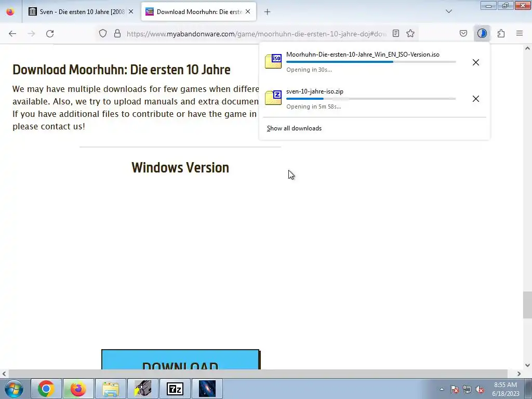Cancel the sven-10-jahre-iso.zip download
The width and height of the screenshot is (532, 399).
pos(476,99)
